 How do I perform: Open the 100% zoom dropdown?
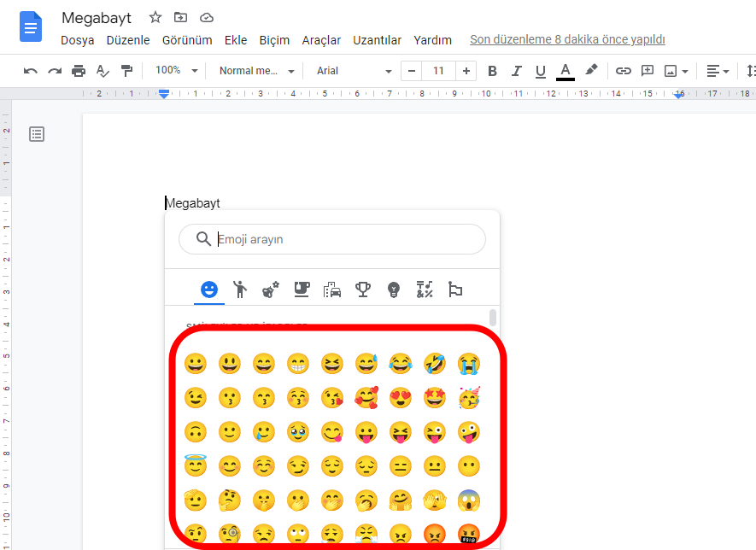177,71
